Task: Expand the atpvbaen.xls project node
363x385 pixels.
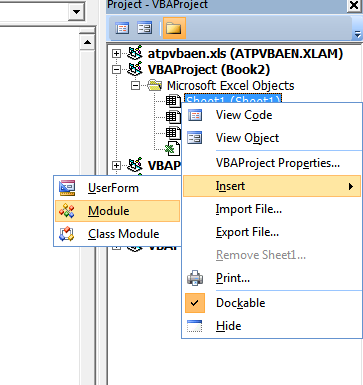Action: pyautogui.click(x=116, y=53)
